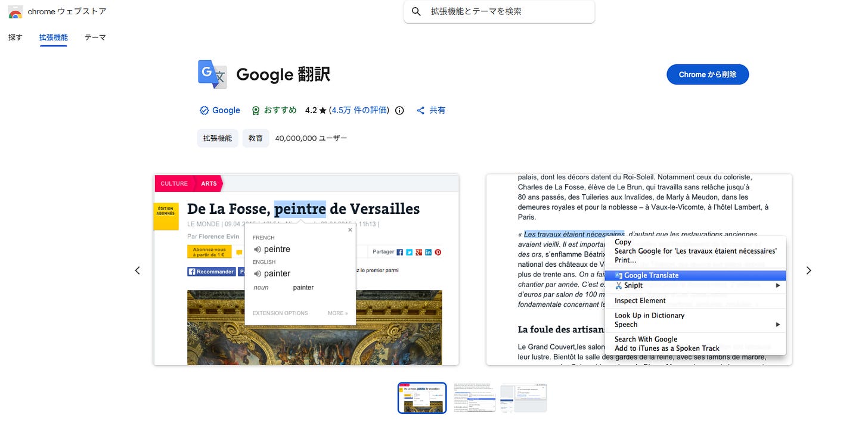Click the verified badge icon beside Google

(x=204, y=110)
